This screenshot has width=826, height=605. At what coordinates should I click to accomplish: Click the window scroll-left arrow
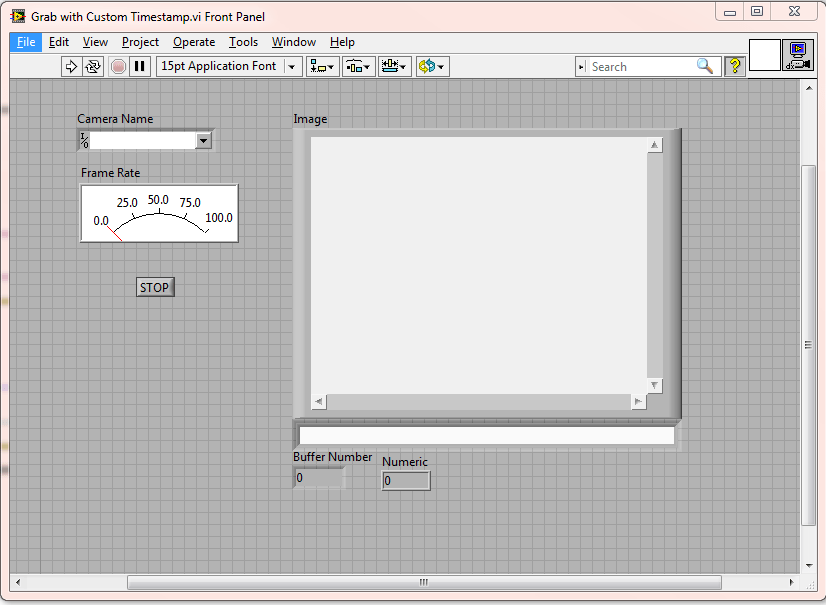click(18, 582)
